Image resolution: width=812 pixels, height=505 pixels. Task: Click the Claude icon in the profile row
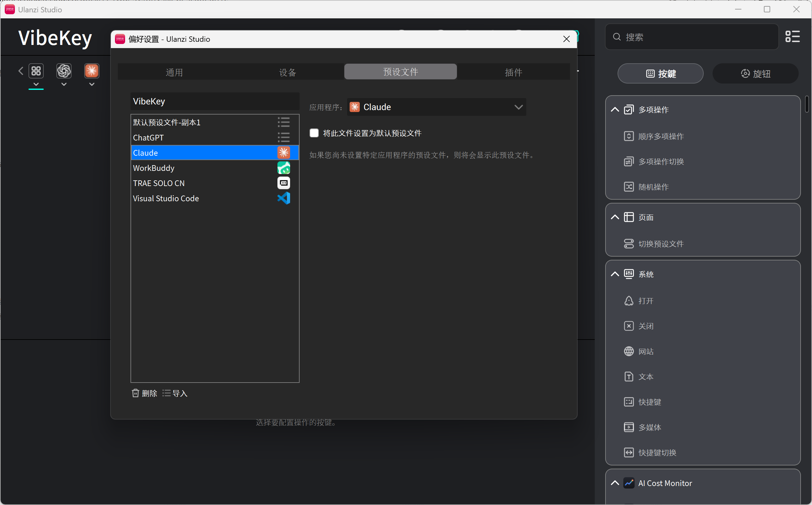pyautogui.click(x=283, y=153)
